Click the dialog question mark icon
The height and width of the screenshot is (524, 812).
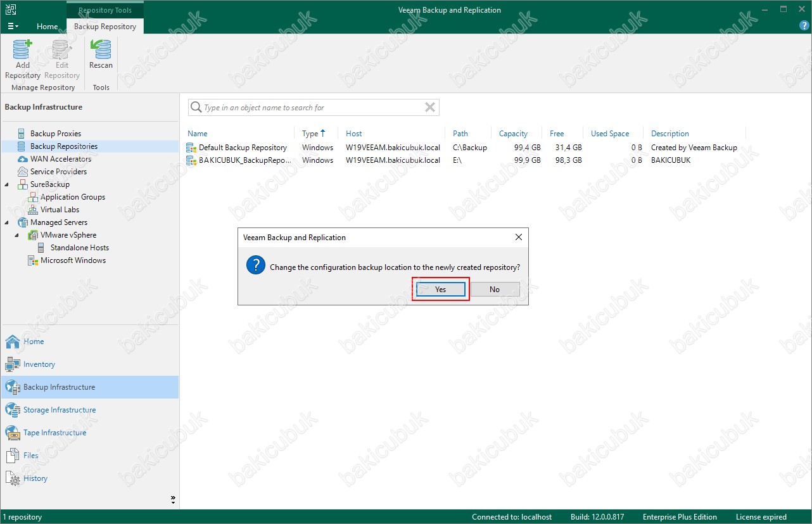(x=256, y=265)
